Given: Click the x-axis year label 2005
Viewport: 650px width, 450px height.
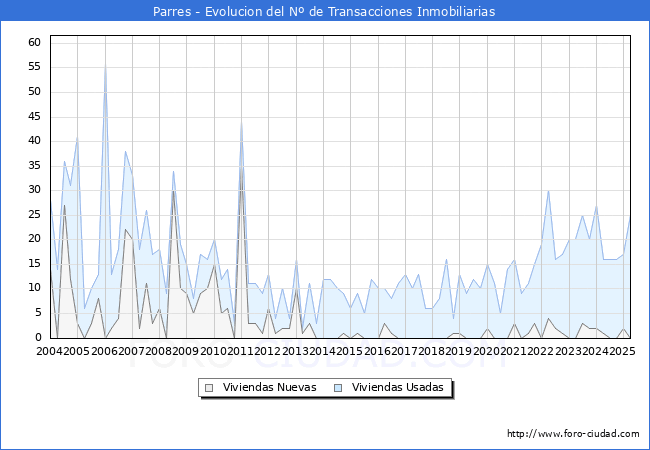Looking at the screenshot, I should click(x=76, y=351).
